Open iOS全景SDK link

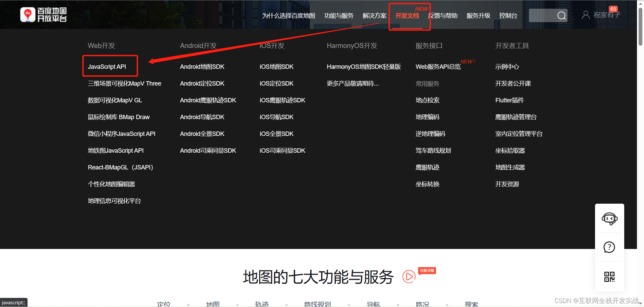[x=276, y=134]
